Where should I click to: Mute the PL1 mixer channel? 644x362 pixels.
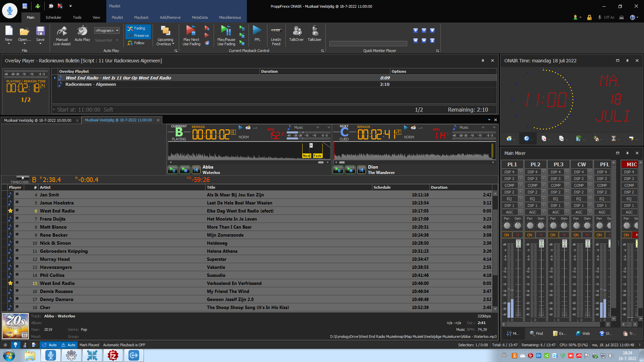[518, 235]
